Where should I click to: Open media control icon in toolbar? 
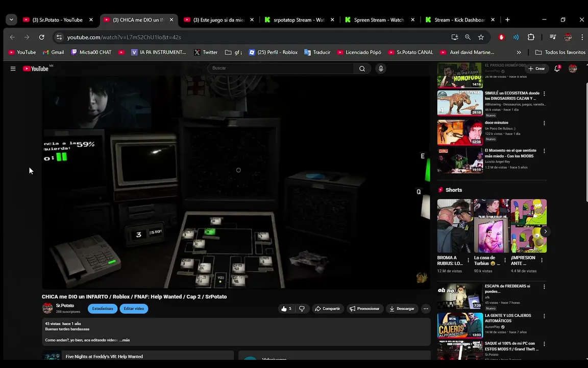[553, 37]
